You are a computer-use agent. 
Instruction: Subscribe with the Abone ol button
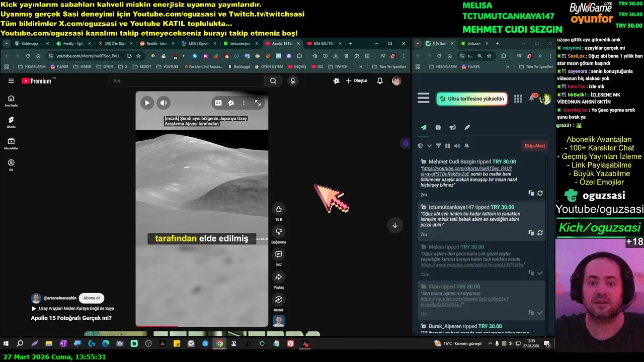coord(92,298)
